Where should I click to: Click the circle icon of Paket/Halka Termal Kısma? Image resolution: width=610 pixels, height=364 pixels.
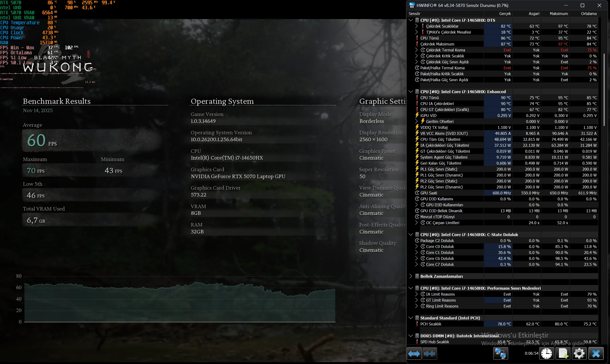tap(417, 68)
